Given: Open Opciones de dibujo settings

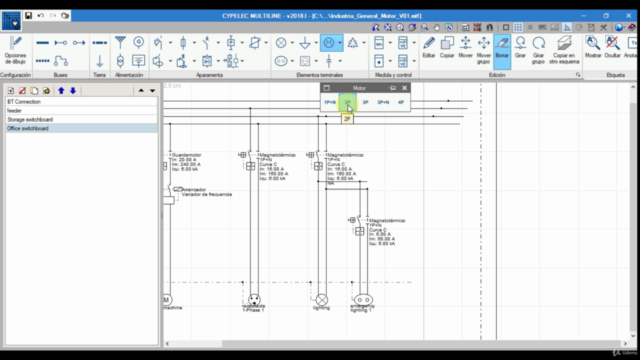Looking at the screenshot, I should click(16, 51).
